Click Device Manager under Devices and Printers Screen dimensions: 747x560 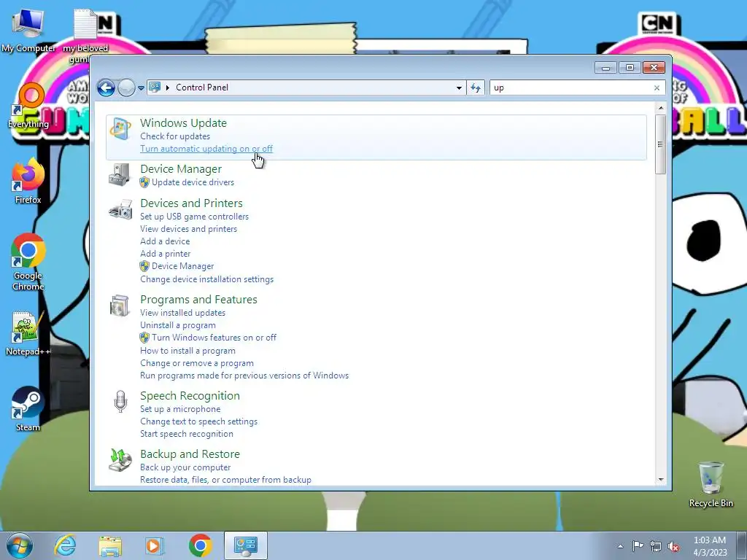[x=182, y=266]
